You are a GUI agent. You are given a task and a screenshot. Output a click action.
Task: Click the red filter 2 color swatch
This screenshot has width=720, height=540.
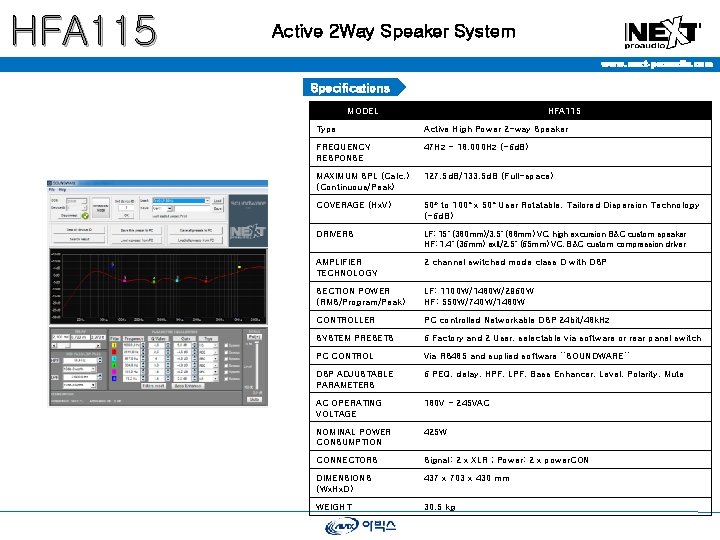[114, 352]
